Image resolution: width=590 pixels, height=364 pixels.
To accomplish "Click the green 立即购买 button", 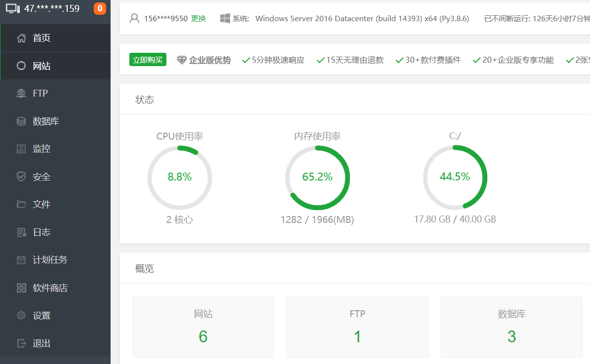I will pos(148,60).
